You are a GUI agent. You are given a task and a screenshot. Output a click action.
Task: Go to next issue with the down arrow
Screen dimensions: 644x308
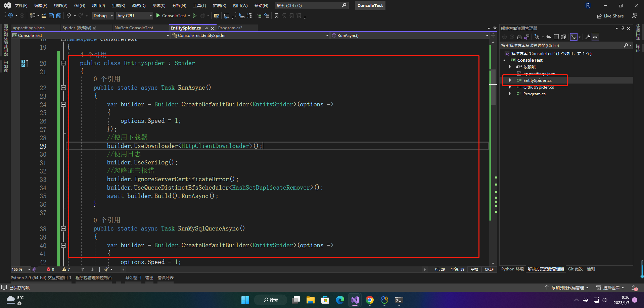point(92,269)
